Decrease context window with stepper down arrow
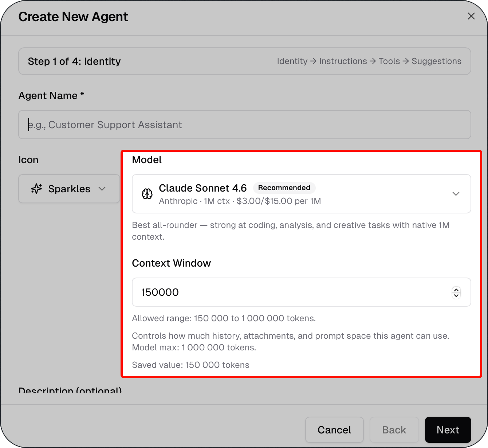 (x=456, y=295)
